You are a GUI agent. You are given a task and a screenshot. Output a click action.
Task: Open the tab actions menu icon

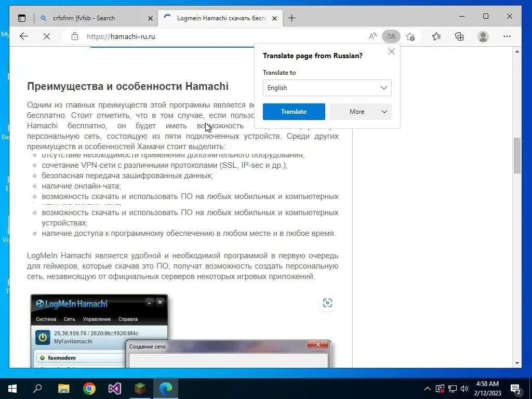(22, 18)
